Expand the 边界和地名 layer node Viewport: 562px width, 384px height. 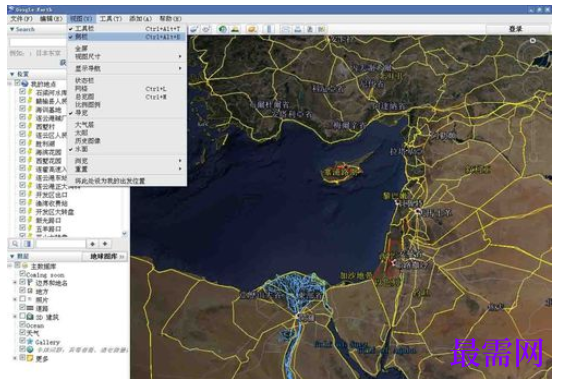tap(15, 283)
